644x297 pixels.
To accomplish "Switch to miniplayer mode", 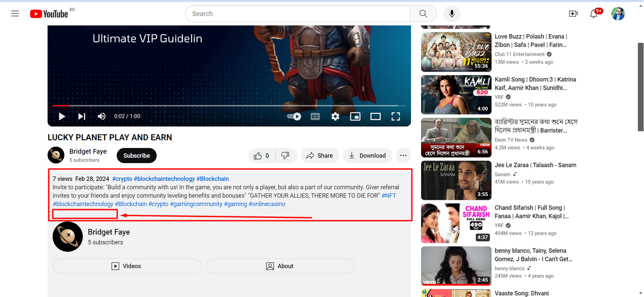I will 355,116.
